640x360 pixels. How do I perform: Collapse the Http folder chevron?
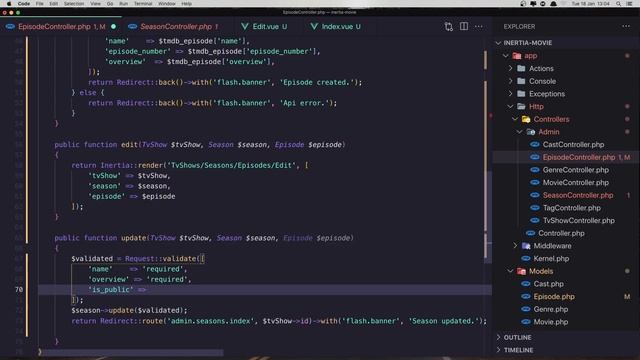tap(510, 106)
